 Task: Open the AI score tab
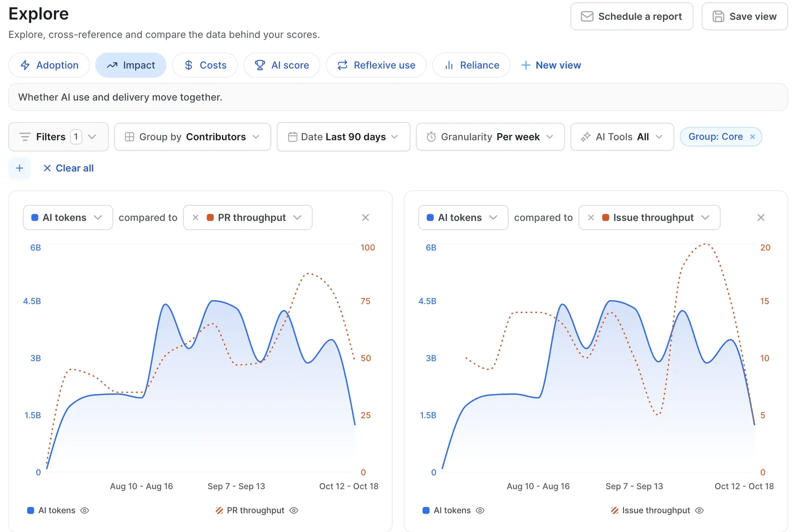pyautogui.click(x=282, y=65)
